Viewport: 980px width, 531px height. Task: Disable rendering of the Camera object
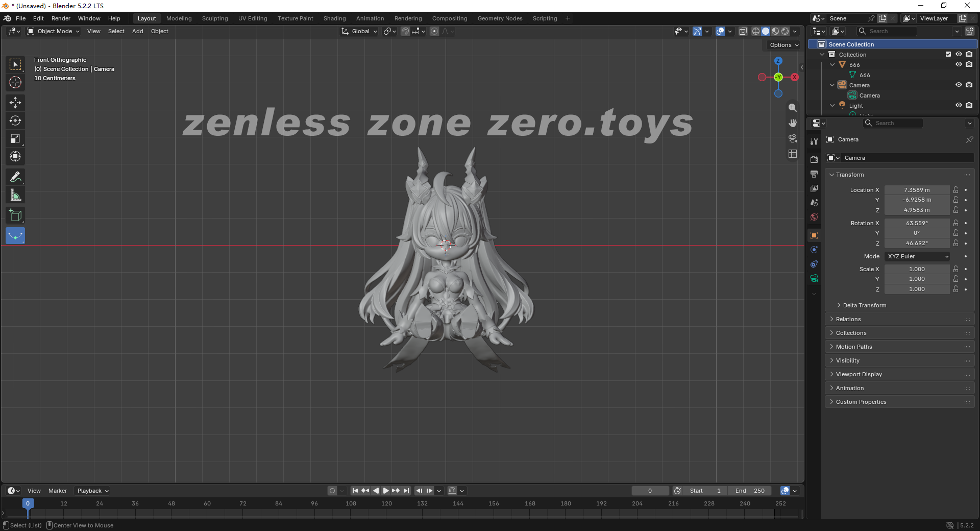969,85
